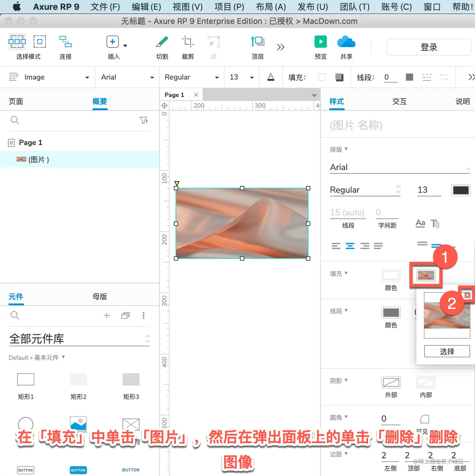Click the outer shadow (外部) icon
This screenshot has width=475, height=476.
pyautogui.click(x=391, y=382)
